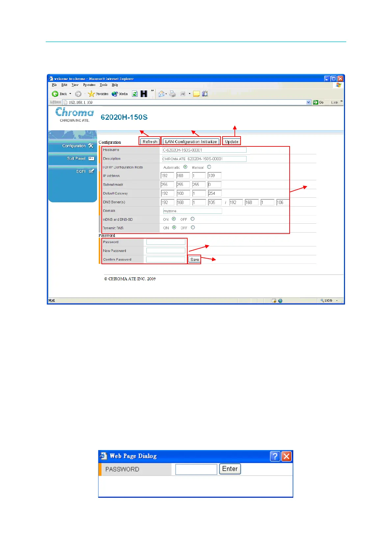Viewport: 392px width, 554px height.
Task: Click the Mail envelope icon
Action: pyautogui.click(x=161, y=94)
